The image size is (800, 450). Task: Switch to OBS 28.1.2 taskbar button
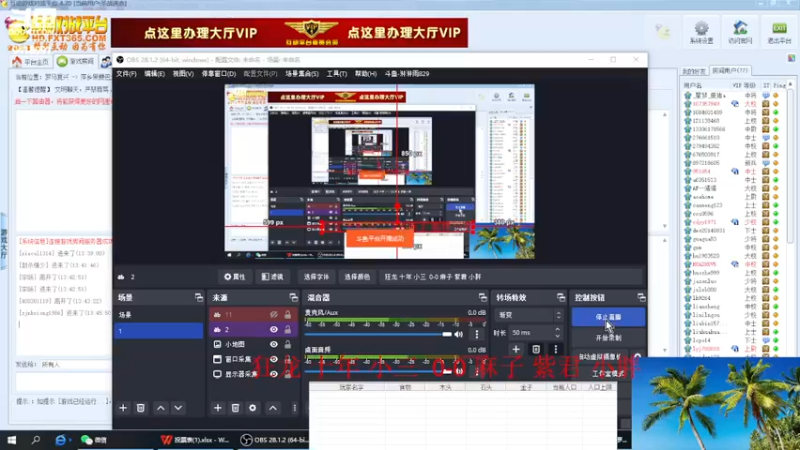274,440
